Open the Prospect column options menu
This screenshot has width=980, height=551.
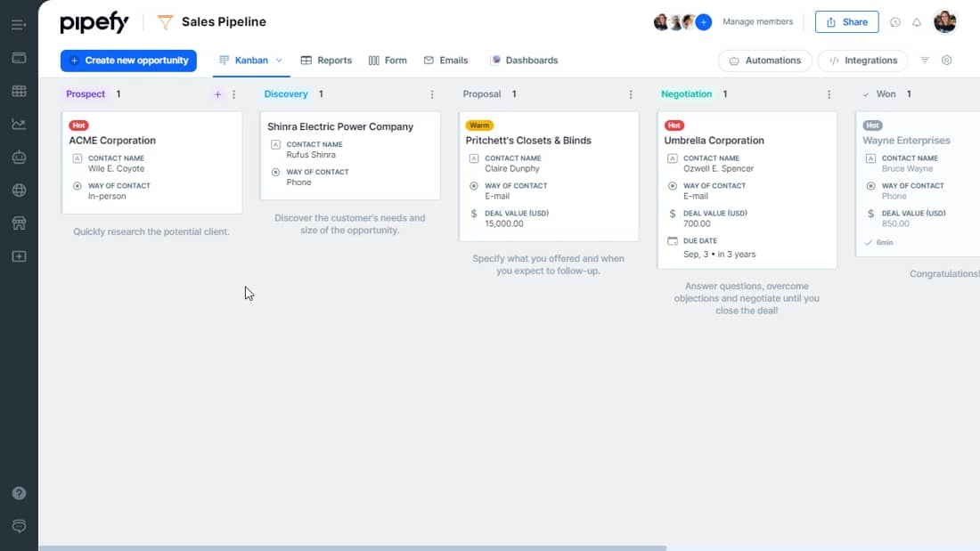click(x=233, y=94)
